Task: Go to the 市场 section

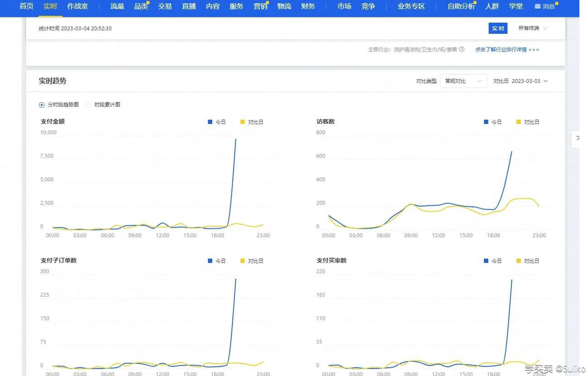Action: pyautogui.click(x=344, y=6)
